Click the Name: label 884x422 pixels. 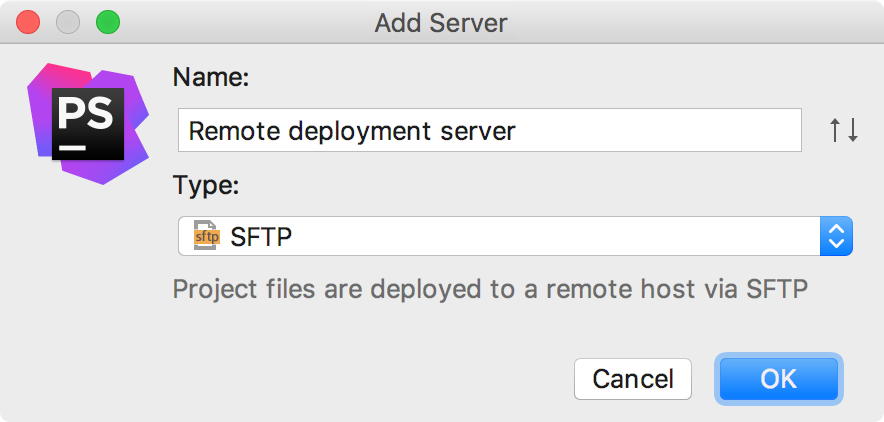(211, 77)
